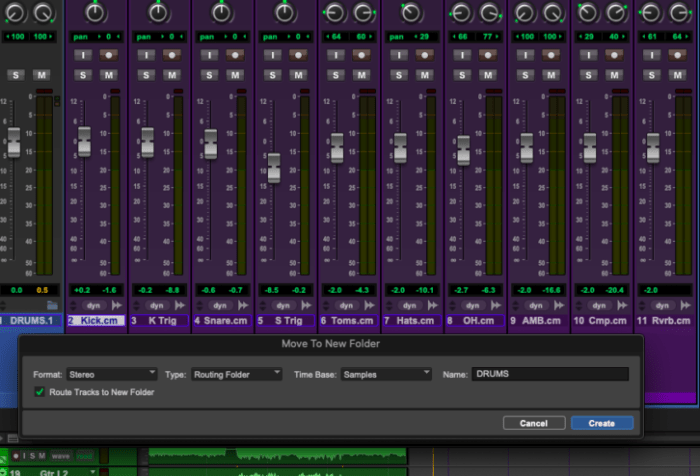Toggle input monitoring on S Trig
Viewport: 700px width, 476px height.
tap(273, 55)
